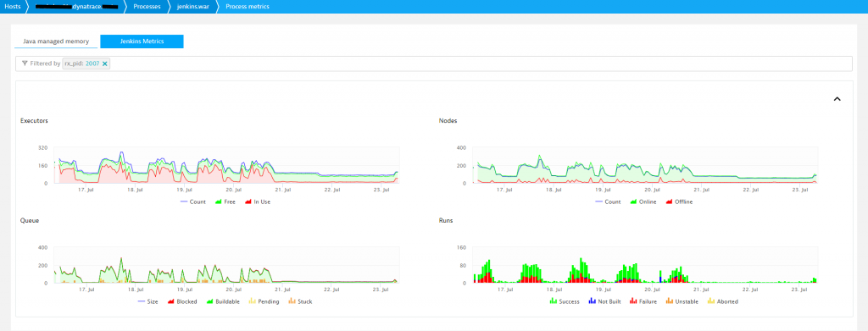Screen dimensions: 868x331
Task: Toggle the Queue Blocked legend series
Action: click(x=183, y=301)
